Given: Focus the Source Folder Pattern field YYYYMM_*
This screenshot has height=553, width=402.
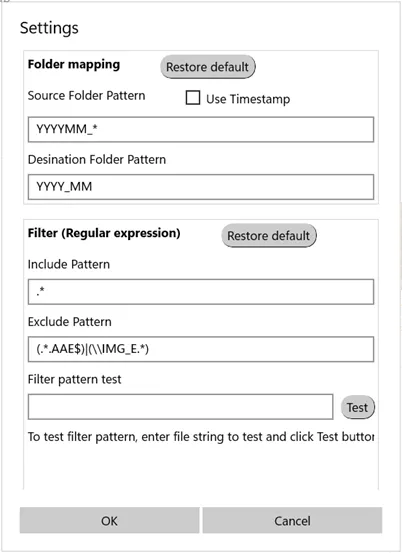Looking at the screenshot, I should click(201, 129).
